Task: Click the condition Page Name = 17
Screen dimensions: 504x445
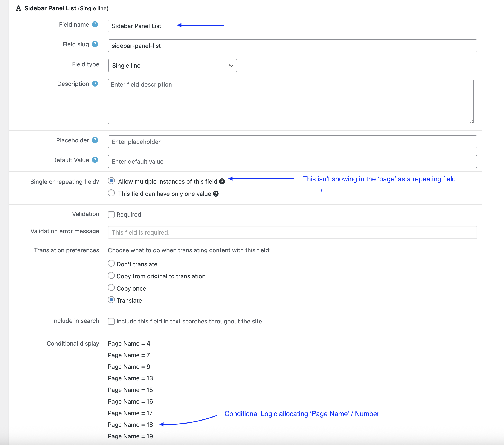Action: click(130, 413)
